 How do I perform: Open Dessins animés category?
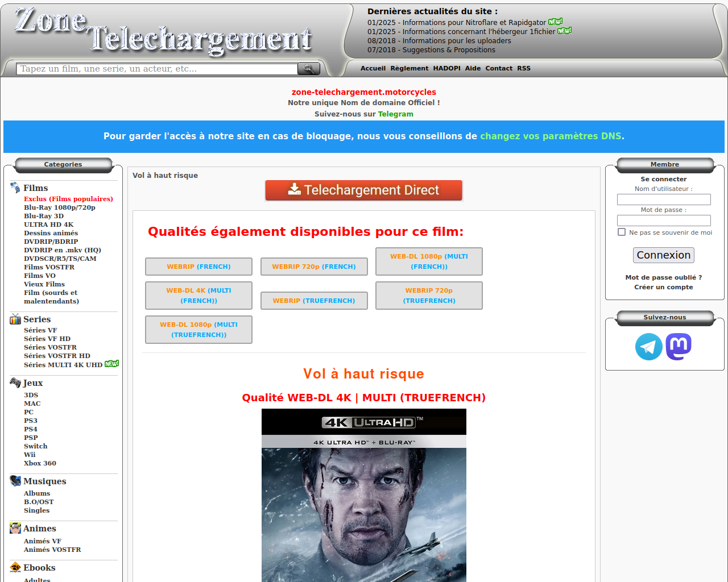51,233
